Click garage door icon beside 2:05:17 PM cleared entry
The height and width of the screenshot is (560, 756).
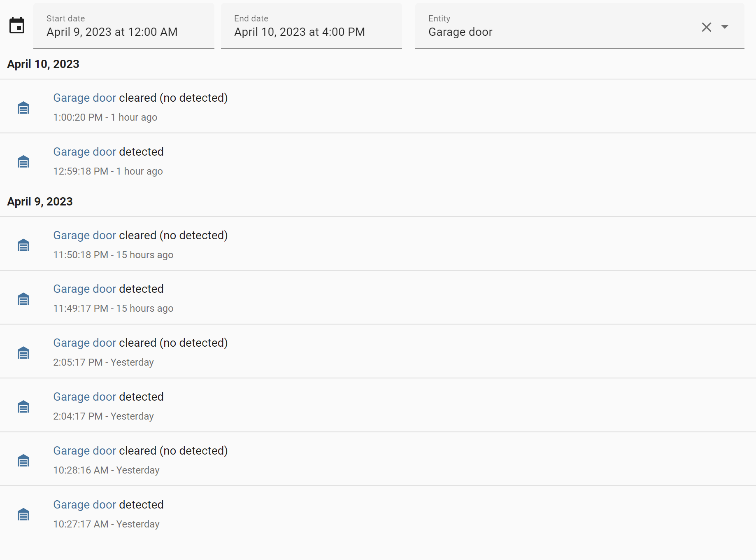click(23, 352)
